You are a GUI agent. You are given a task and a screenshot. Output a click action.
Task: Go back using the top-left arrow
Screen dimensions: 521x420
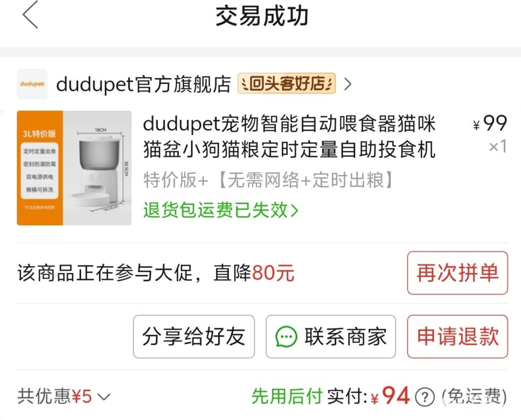pos(30,15)
